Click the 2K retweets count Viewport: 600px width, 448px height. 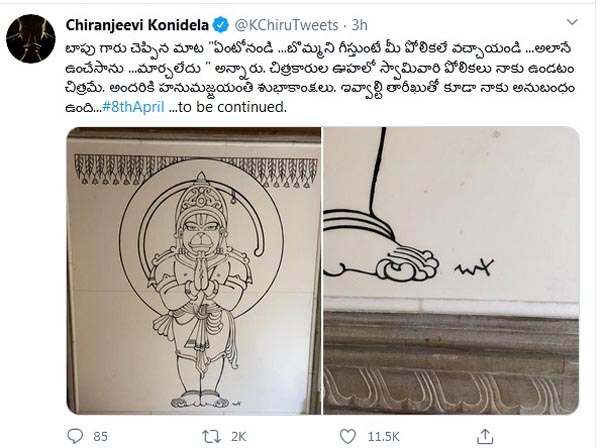click(x=238, y=437)
